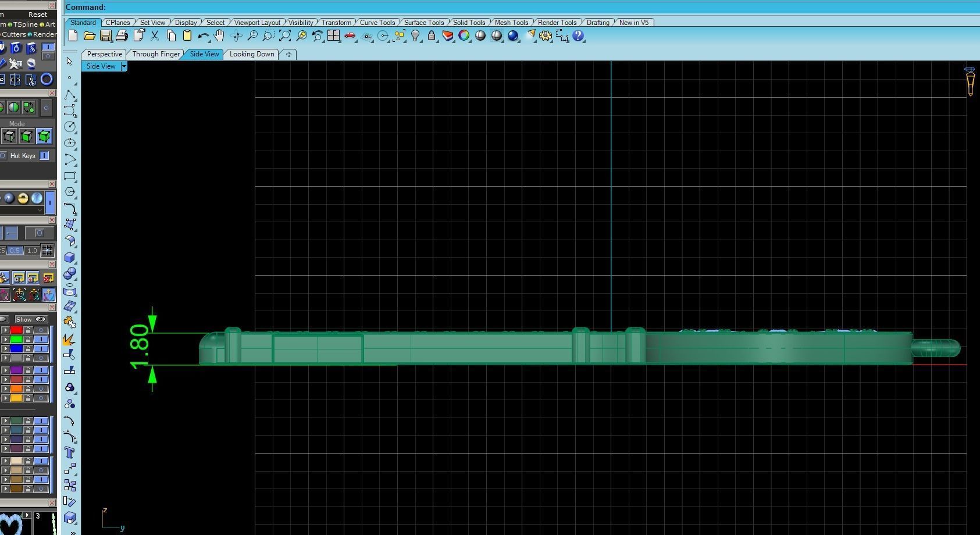Click the padlock lock-objects icon
This screenshot has width=980, height=535.
pos(431,36)
